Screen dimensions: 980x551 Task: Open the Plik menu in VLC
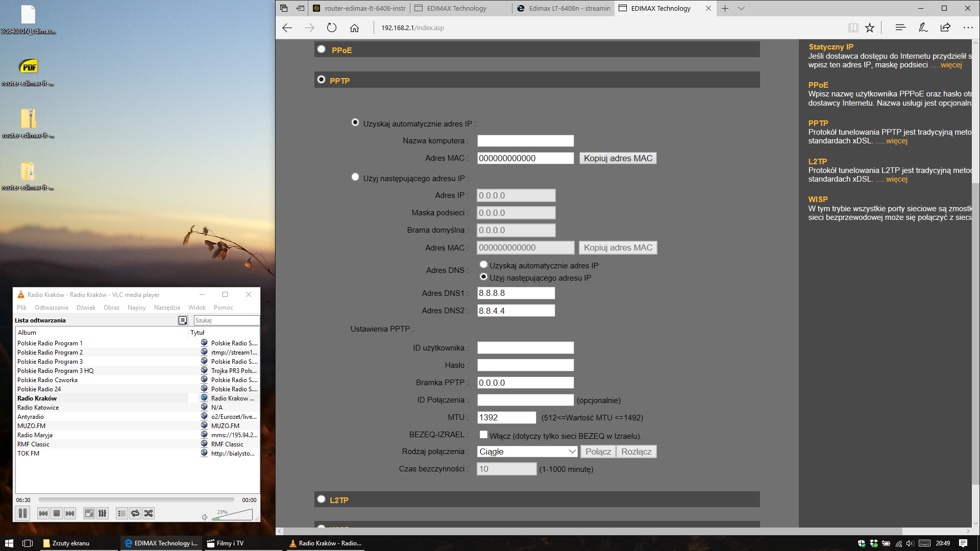(x=22, y=308)
